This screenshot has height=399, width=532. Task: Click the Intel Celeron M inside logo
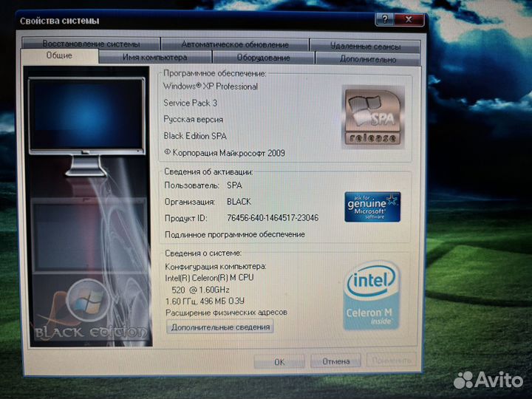(371, 295)
